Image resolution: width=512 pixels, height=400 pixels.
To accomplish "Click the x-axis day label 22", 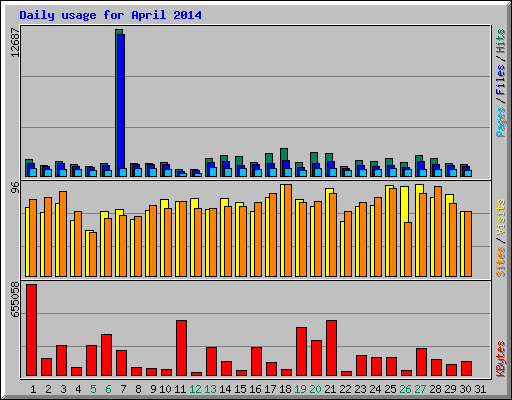I will [x=345, y=389].
